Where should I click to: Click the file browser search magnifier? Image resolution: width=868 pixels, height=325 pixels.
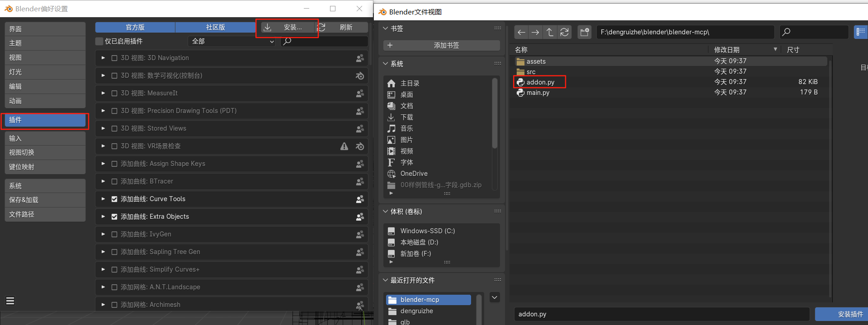point(787,32)
